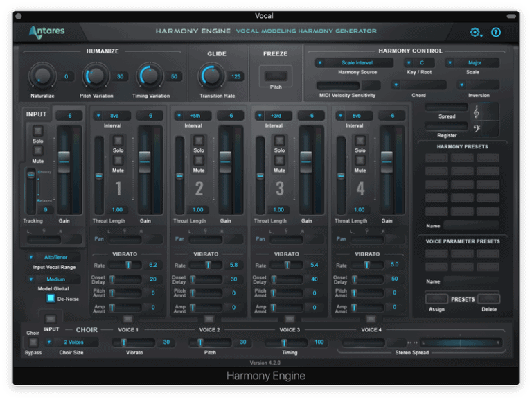The image size is (532, 400).
Task: Mute harmony voice 3
Action: 280,160
